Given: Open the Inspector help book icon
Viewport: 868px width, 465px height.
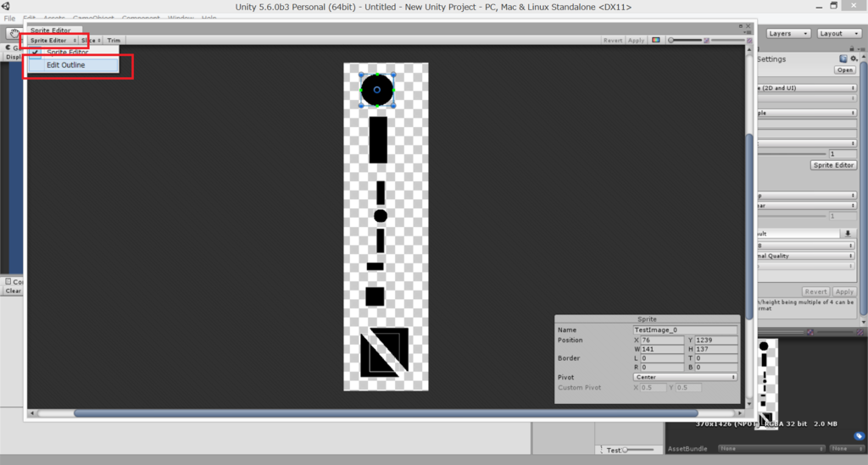Looking at the screenshot, I should click(x=843, y=58).
